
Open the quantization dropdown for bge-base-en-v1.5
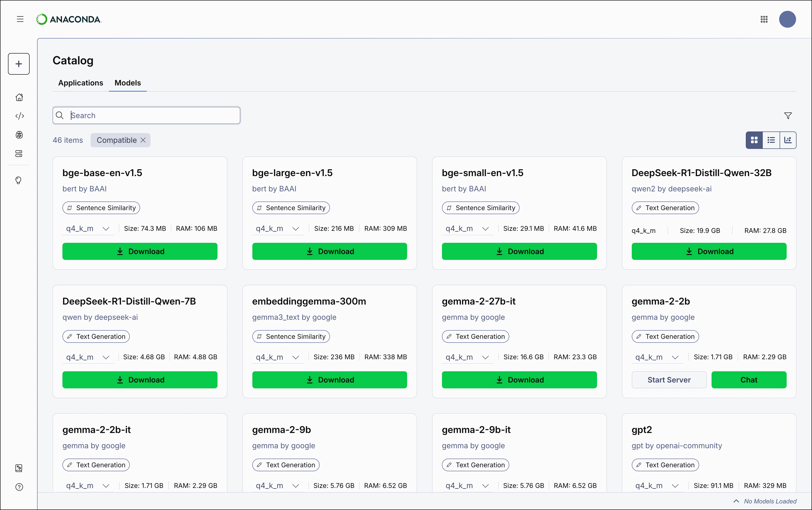(88, 228)
